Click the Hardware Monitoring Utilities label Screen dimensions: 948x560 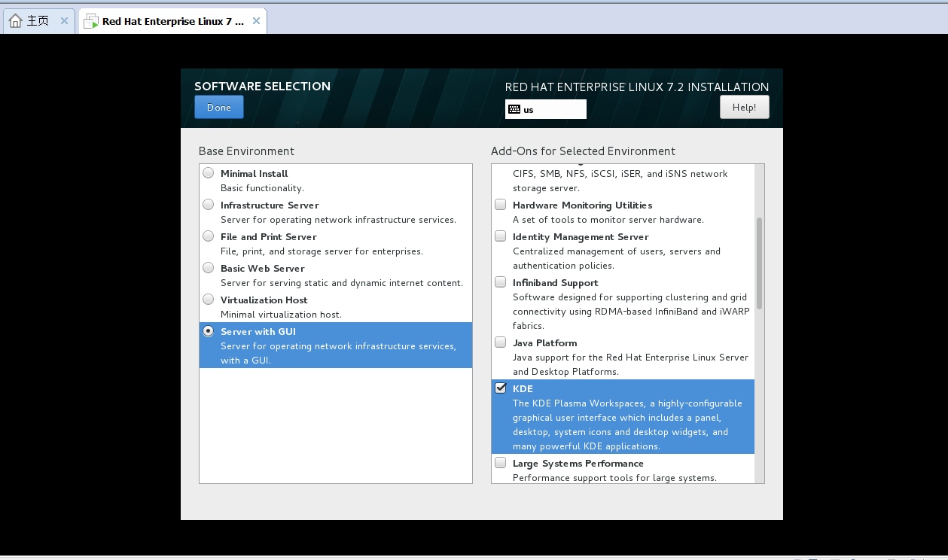point(582,205)
